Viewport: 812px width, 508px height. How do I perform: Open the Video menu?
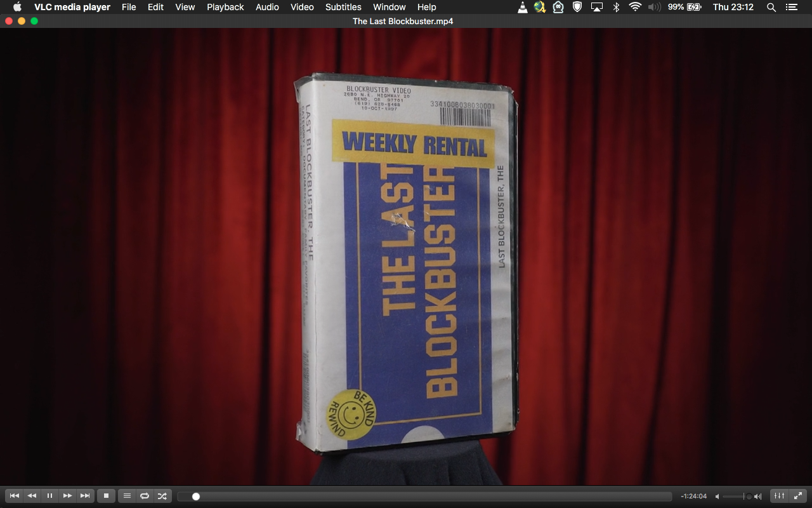302,7
